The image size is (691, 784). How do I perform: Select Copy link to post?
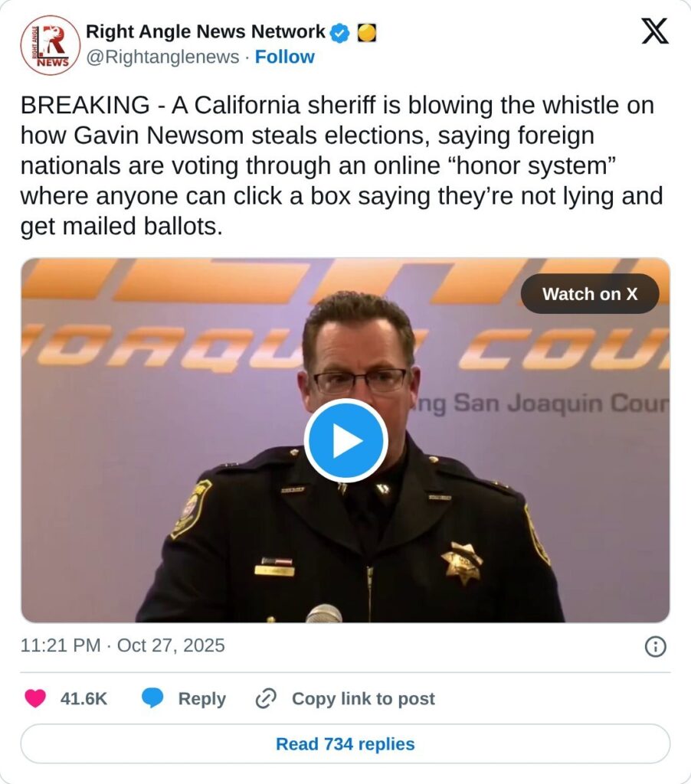pyautogui.click(x=363, y=698)
